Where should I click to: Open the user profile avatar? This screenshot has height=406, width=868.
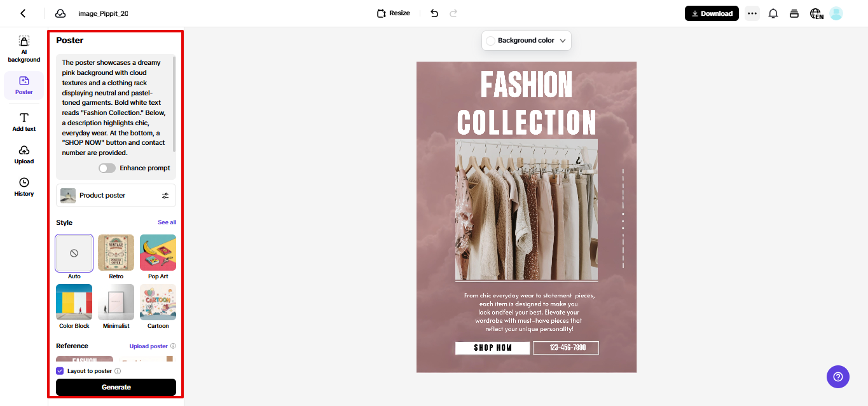click(x=836, y=13)
